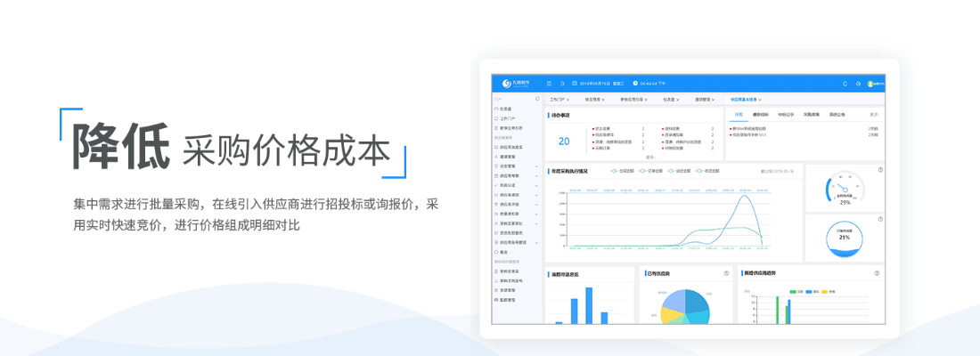Open 新供应商引荐 in the sidebar
980x356 pixels.
point(508,127)
